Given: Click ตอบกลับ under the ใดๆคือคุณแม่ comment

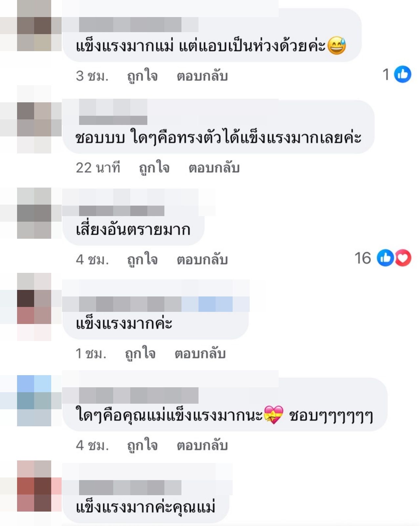Looking at the screenshot, I should pyautogui.click(x=202, y=446).
